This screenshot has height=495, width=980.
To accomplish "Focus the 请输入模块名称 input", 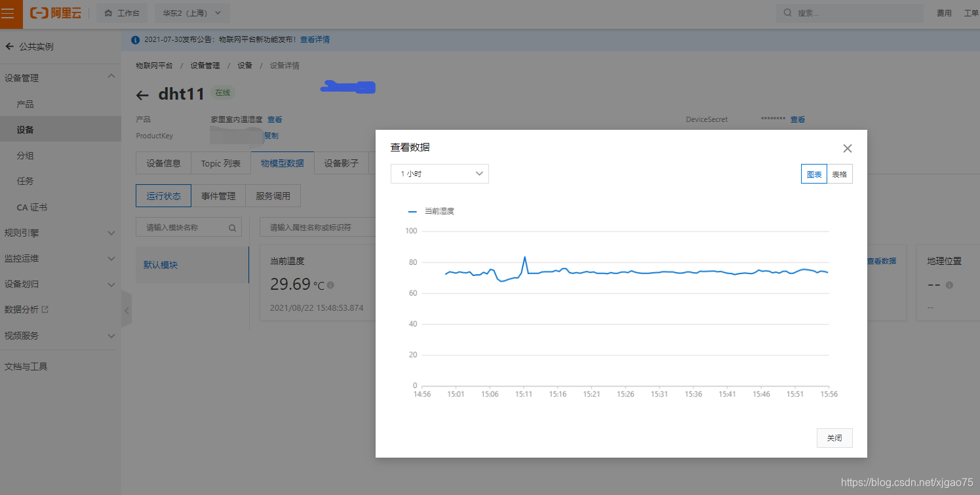I will point(189,228).
